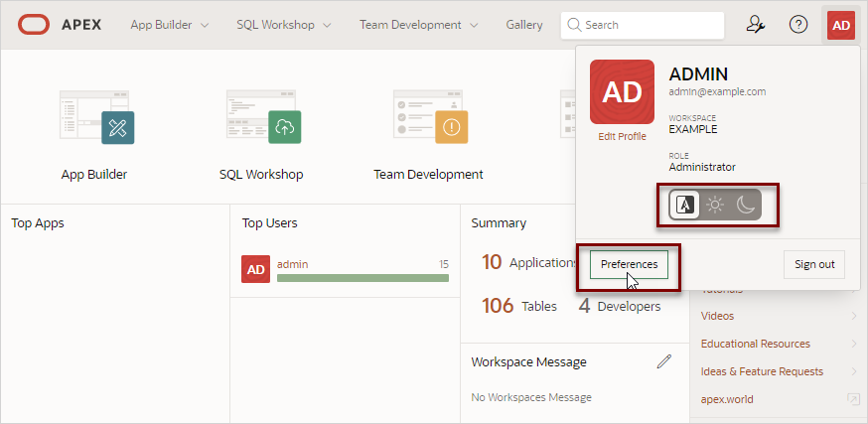Click the SQL Workshop tile label
Image resolution: width=868 pixels, height=424 pixels.
point(261,175)
